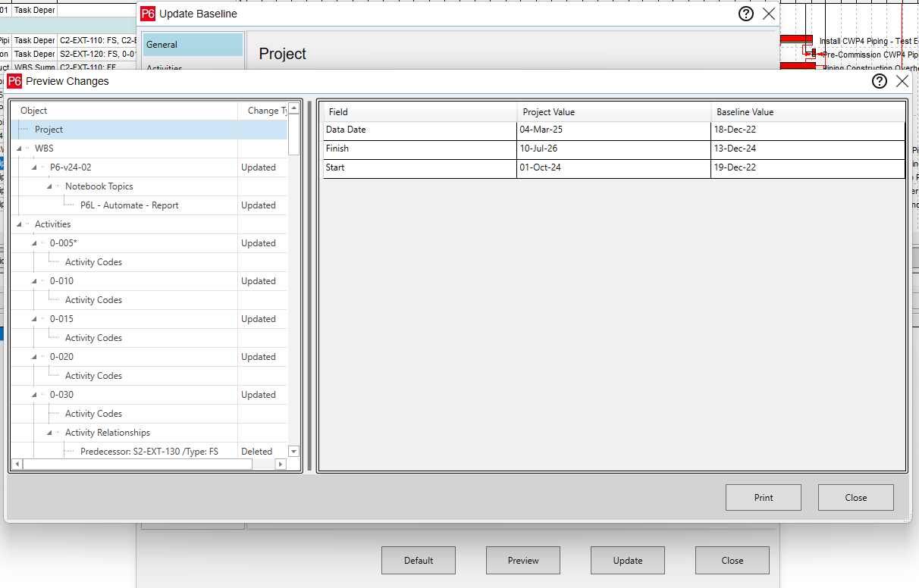Screen dimensions: 919x588
Task: Collapse the WBS node in the tree
Action: (x=19, y=149)
